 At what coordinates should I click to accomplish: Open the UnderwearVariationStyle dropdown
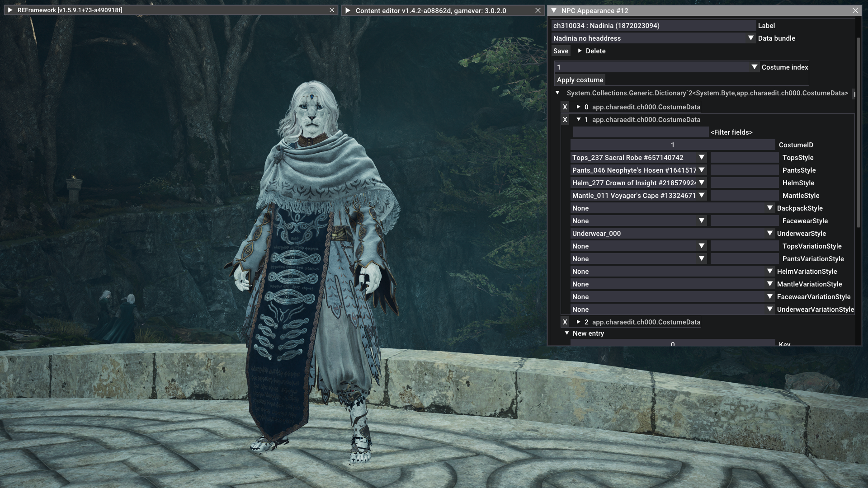tap(673, 310)
